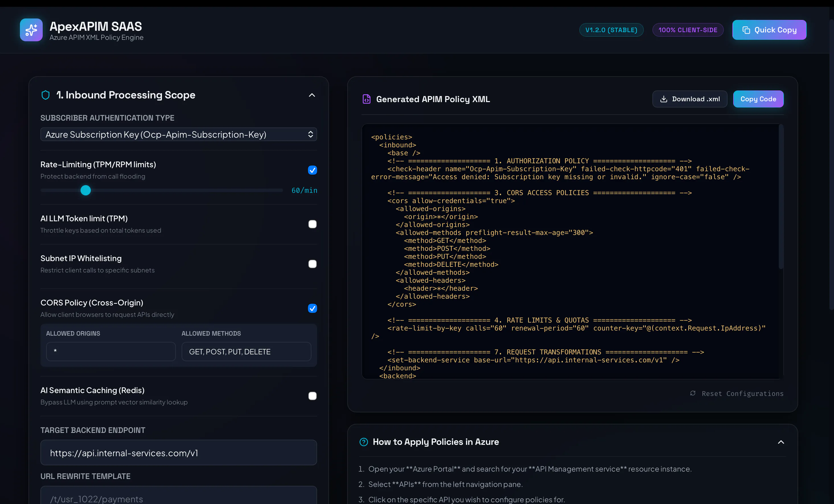Screen dimensions: 834x504
Task: Click the "Protect backend from call flooding" description
Action: click(93, 176)
